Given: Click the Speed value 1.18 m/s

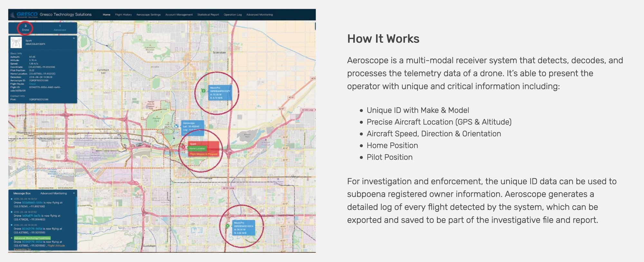Looking at the screenshot, I should click(x=33, y=64).
